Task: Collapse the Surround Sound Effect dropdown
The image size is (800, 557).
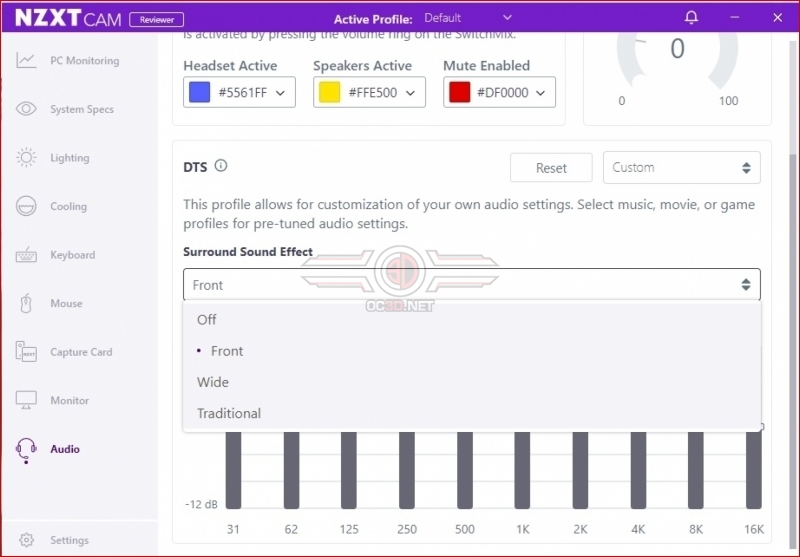Action: point(471,285)
